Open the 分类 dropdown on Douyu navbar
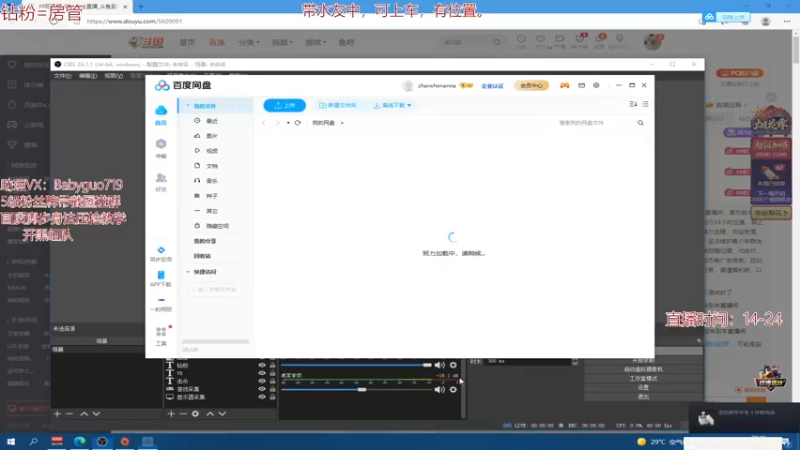Viewport: 800px width, 450px height. coord(248,42)
